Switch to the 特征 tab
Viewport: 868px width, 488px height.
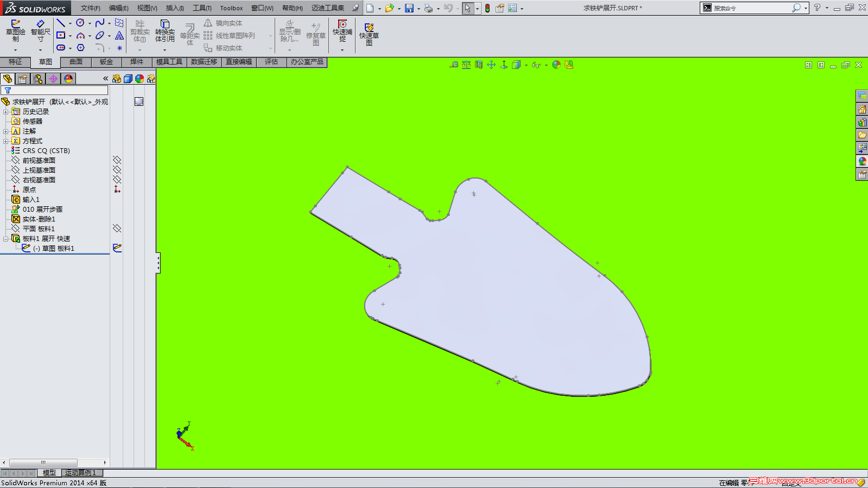(15, 62)
